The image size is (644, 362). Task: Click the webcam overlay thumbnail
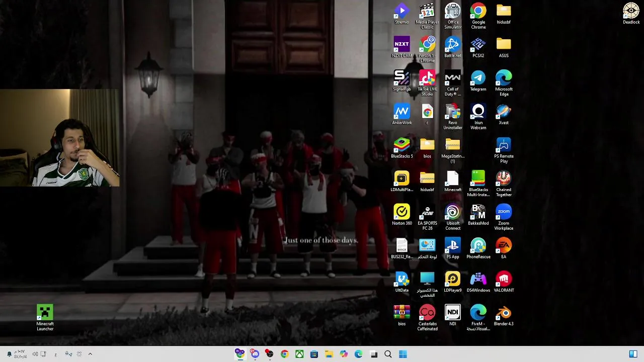coord(60,138)
